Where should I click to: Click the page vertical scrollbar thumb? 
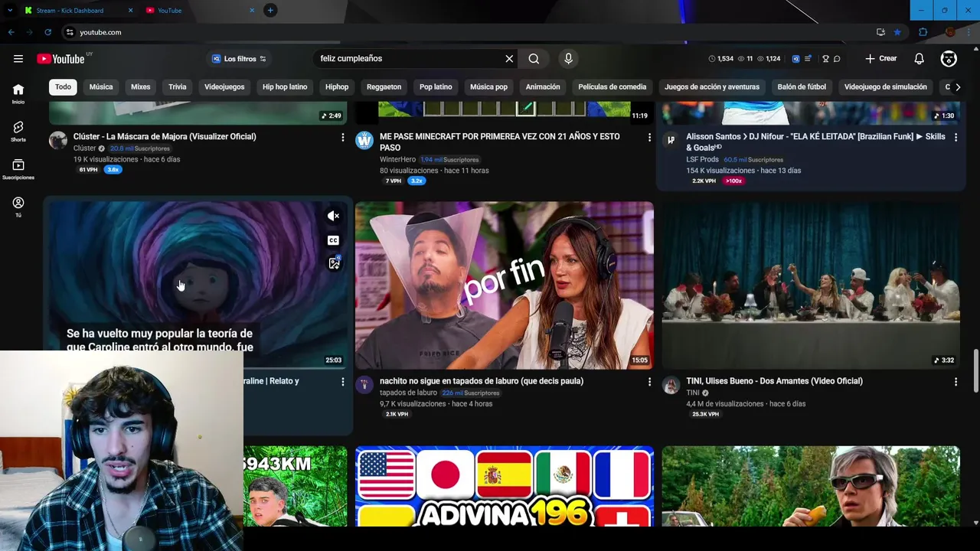click(975, 371)
